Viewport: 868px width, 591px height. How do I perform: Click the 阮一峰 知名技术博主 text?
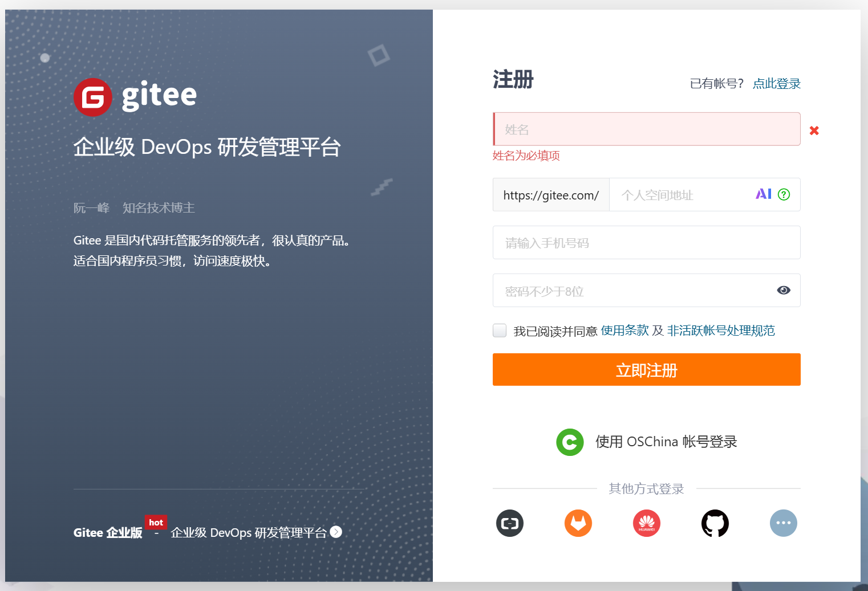(134, 208)
